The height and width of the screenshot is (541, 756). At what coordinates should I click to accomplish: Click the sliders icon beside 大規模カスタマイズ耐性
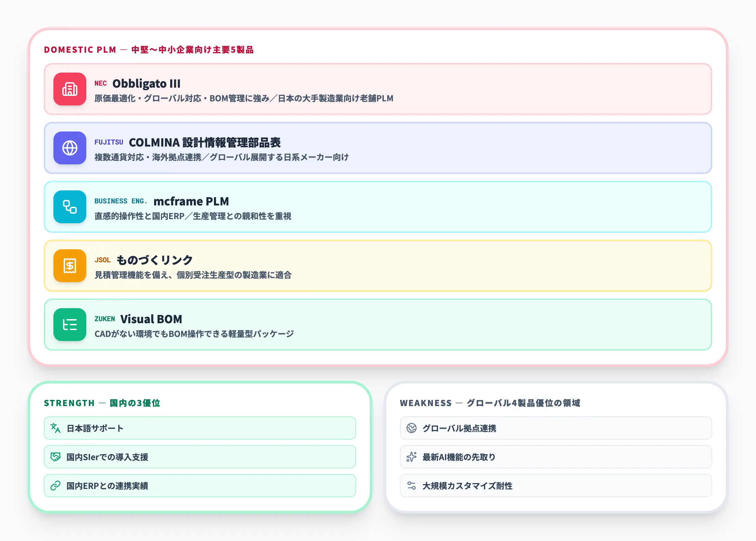pos(412,486)
